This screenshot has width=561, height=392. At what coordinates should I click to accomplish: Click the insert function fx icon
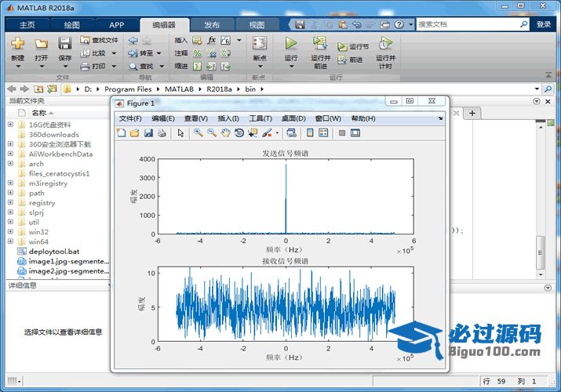[x=211, y=40]
